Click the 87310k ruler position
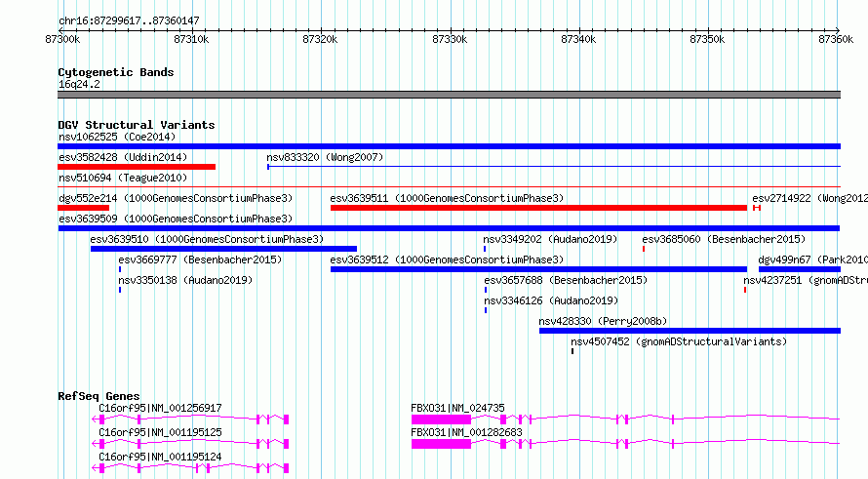The height and width of the screenshot is (479, 868). tap(191, 39)
